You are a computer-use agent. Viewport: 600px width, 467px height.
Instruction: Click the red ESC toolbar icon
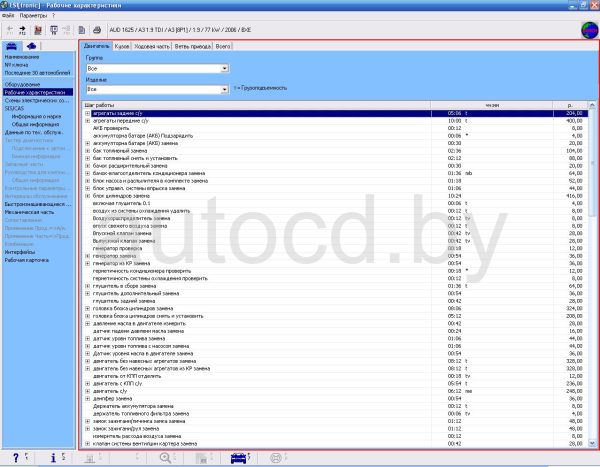(38, 30)
